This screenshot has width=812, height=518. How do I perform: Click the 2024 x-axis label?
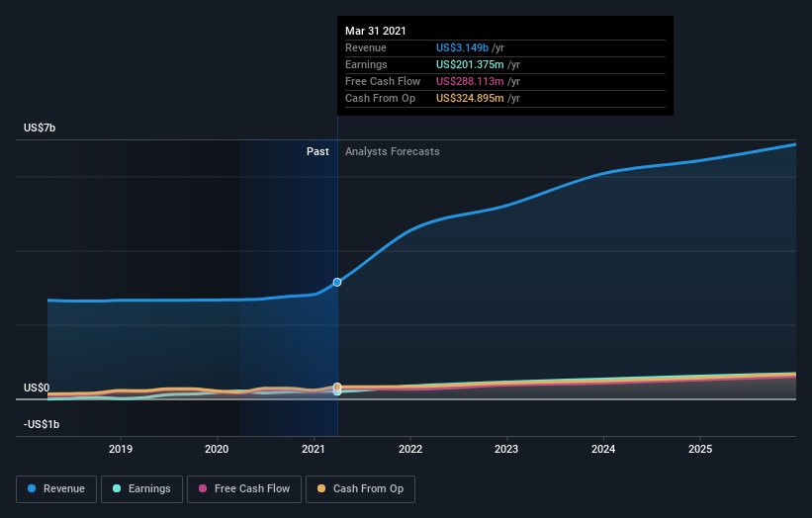click(x=603, y=449)
